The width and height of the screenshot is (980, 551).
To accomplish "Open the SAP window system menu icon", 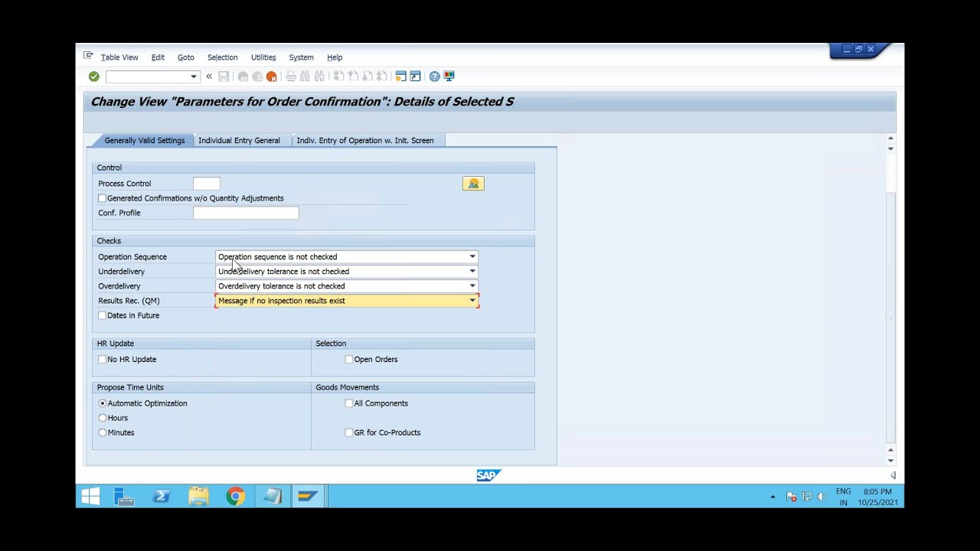I will pos(88,56).
